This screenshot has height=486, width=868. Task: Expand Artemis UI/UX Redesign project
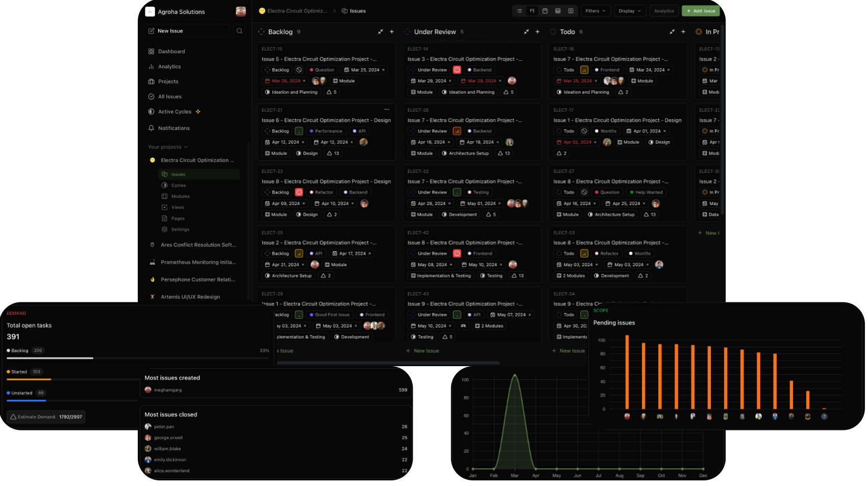tap(194, 297)
